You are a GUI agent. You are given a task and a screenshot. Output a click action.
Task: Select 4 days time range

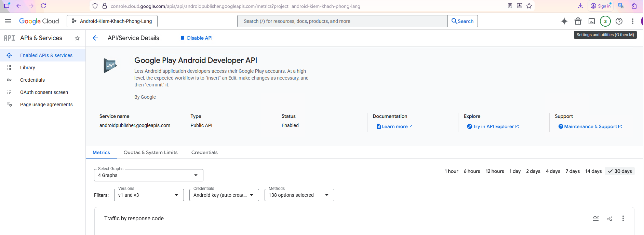pos(553,171)
